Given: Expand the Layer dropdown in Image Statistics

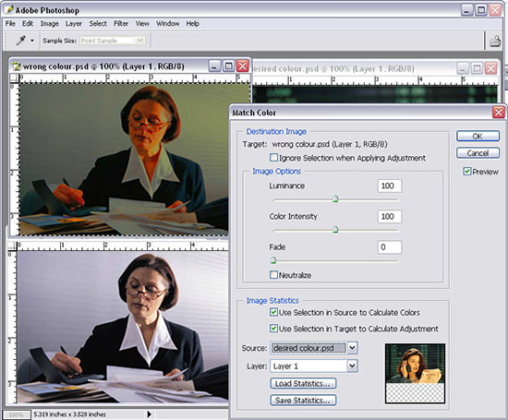Looking at the screenshot, I should 353,366.
